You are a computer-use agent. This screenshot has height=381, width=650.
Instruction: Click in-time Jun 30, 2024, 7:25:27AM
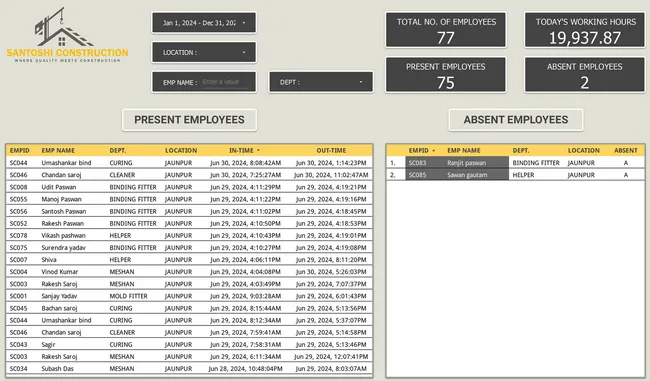point(245,175)
